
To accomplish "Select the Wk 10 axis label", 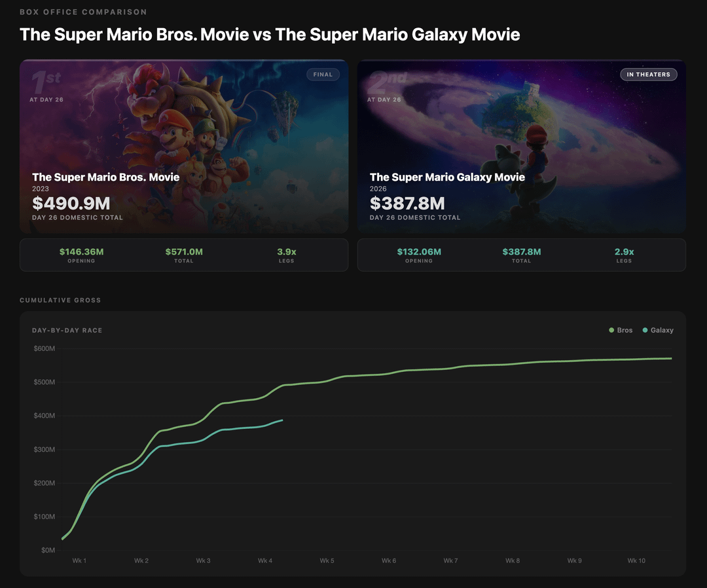I will coord(636,561).
